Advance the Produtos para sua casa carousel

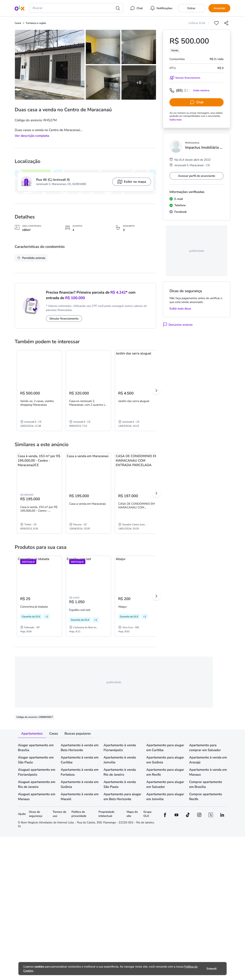pos(156,596)
